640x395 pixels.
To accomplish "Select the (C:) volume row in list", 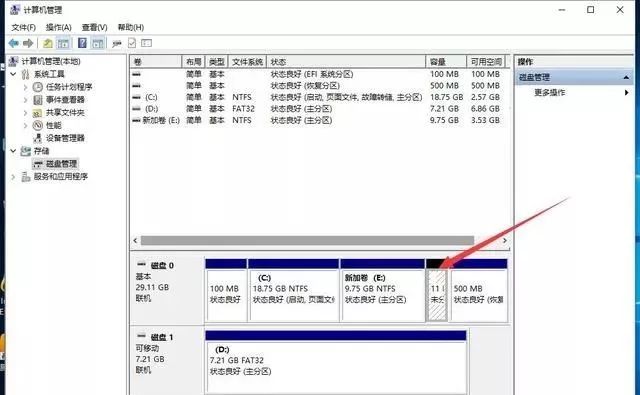I will (x=319, y=97).
